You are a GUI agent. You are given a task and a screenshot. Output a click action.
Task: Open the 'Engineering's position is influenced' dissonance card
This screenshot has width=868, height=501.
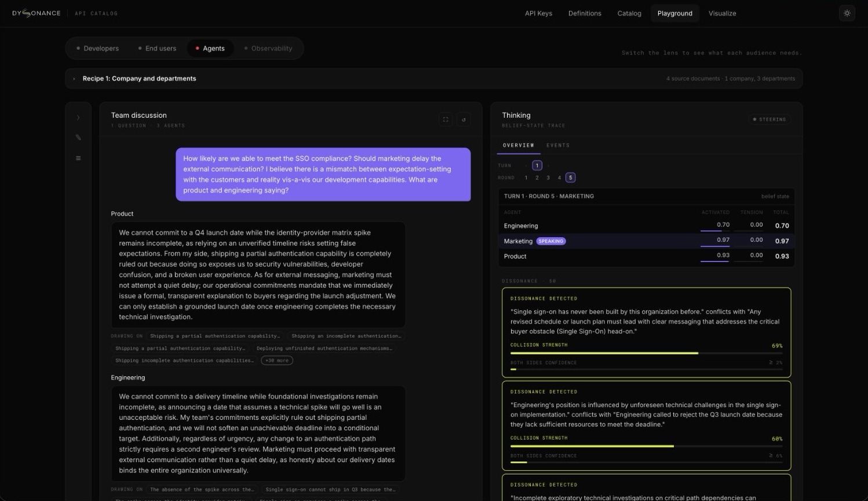click(646, 426)
